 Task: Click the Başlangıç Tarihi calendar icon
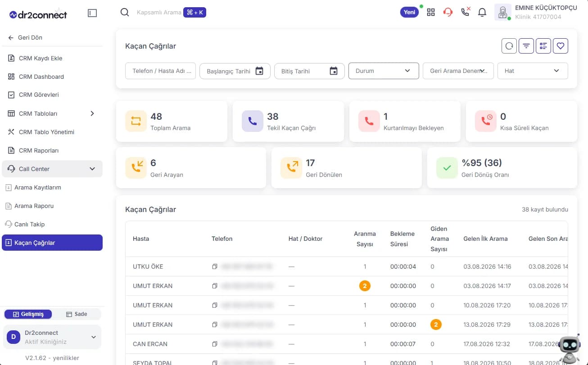259,71
